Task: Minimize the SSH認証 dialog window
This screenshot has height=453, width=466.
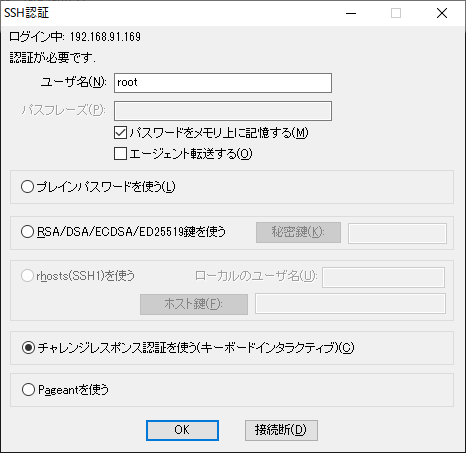Action: point(351,13)
